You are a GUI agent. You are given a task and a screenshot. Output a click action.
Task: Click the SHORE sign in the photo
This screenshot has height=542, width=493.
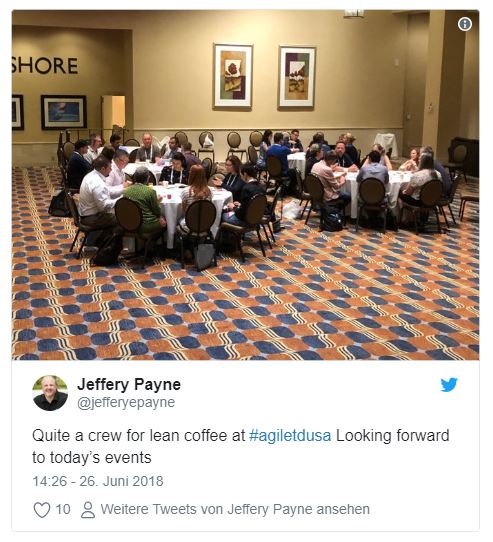tap(44, 66)
